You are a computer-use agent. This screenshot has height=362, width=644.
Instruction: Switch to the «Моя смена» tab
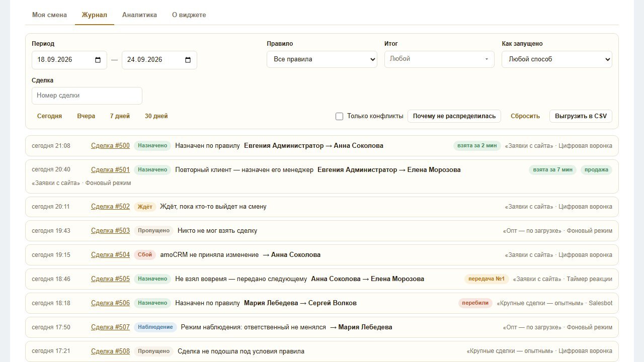coord(49,15)
